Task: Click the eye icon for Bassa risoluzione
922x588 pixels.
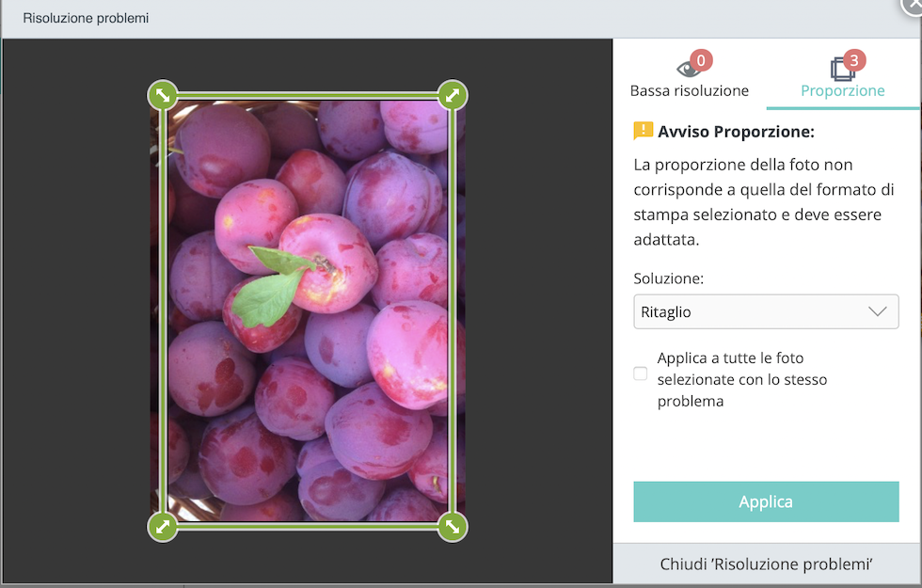Action: 688,70
